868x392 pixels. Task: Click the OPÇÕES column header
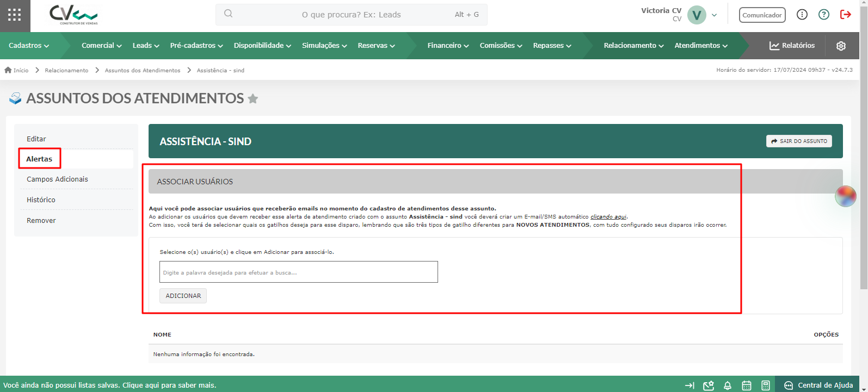click(826, 334)
